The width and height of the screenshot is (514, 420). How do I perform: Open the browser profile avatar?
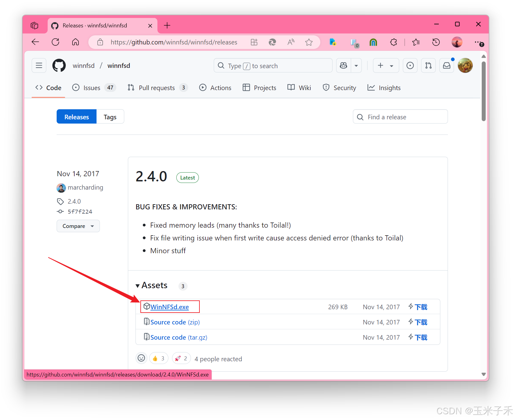click(457, 42)
